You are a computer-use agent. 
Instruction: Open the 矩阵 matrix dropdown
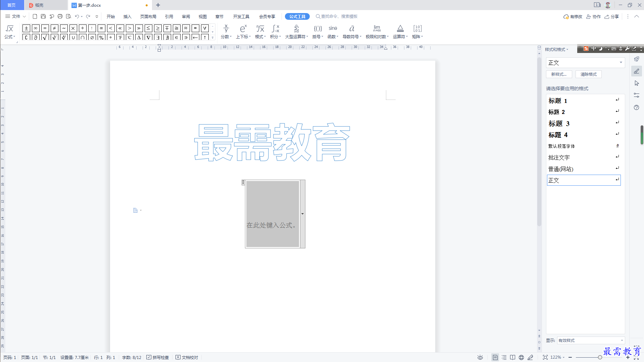click(417, 32)
